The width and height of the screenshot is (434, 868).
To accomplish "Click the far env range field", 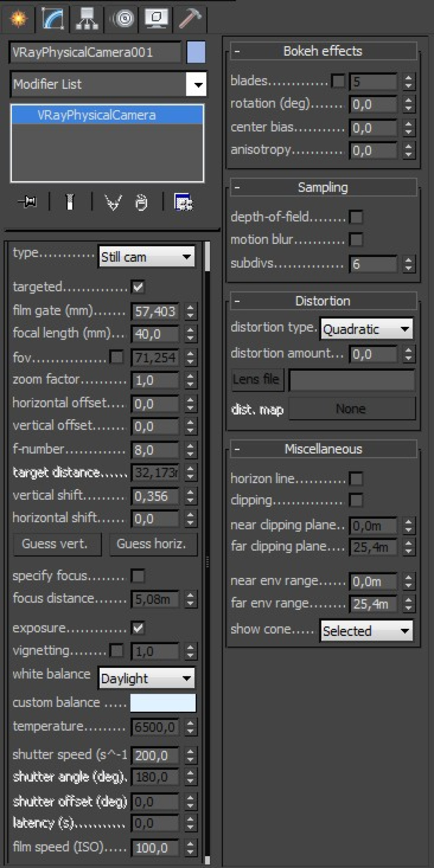I will pyautogui.click(x=374, y=604).
